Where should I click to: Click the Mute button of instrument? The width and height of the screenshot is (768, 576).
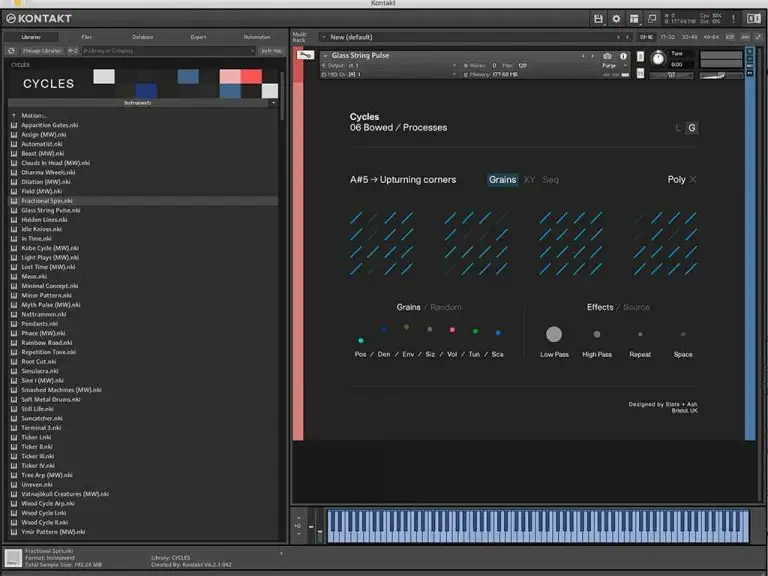[640, 73]
